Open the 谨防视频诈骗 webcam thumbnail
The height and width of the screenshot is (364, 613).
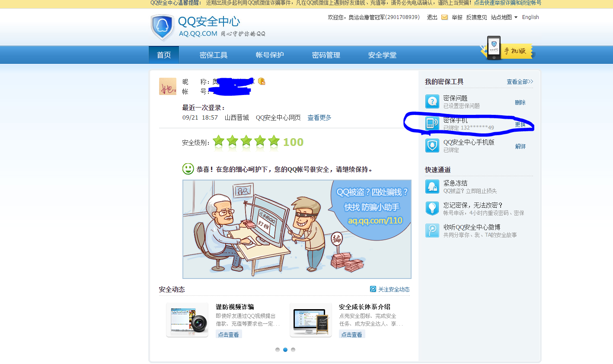tap(187, 320)
